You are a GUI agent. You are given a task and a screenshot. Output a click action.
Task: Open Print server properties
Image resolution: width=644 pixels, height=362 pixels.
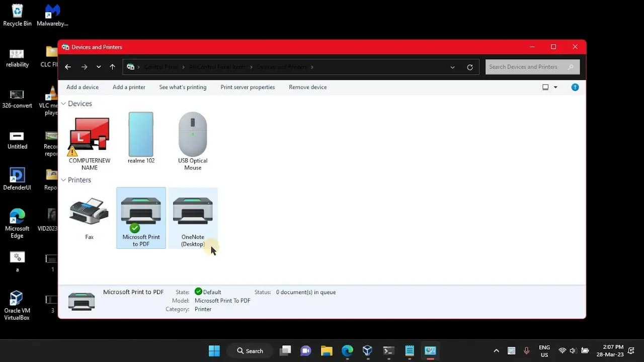click(248, 87)
